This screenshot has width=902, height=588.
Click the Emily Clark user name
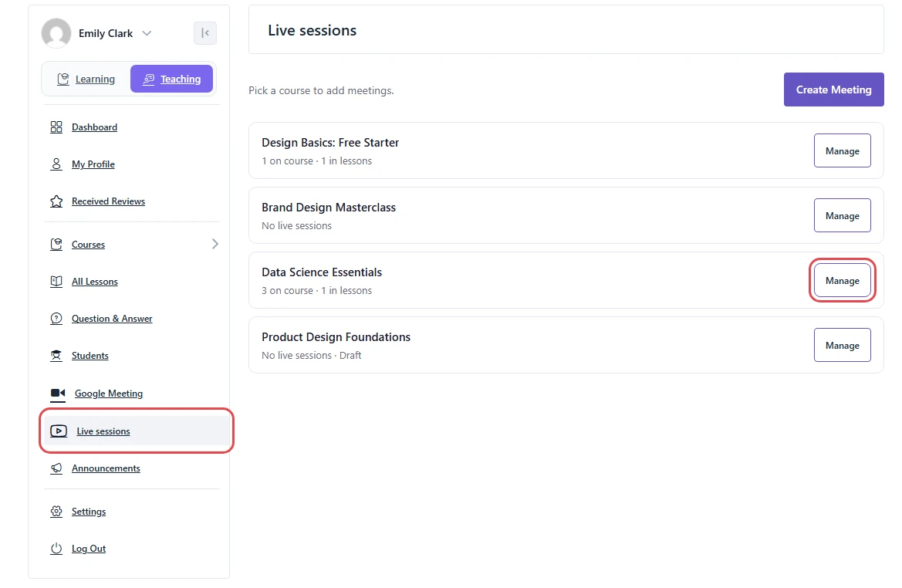coord(106,33)
